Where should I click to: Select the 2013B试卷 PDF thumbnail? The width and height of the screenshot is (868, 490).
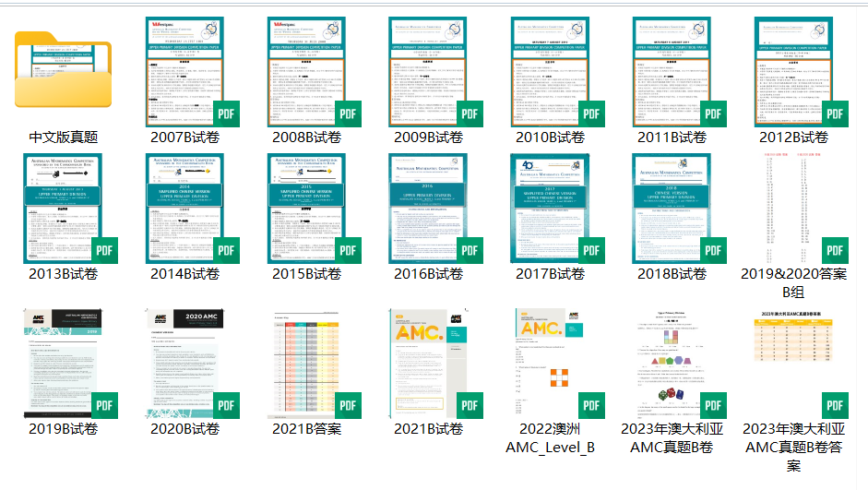[x=70, y=209]
